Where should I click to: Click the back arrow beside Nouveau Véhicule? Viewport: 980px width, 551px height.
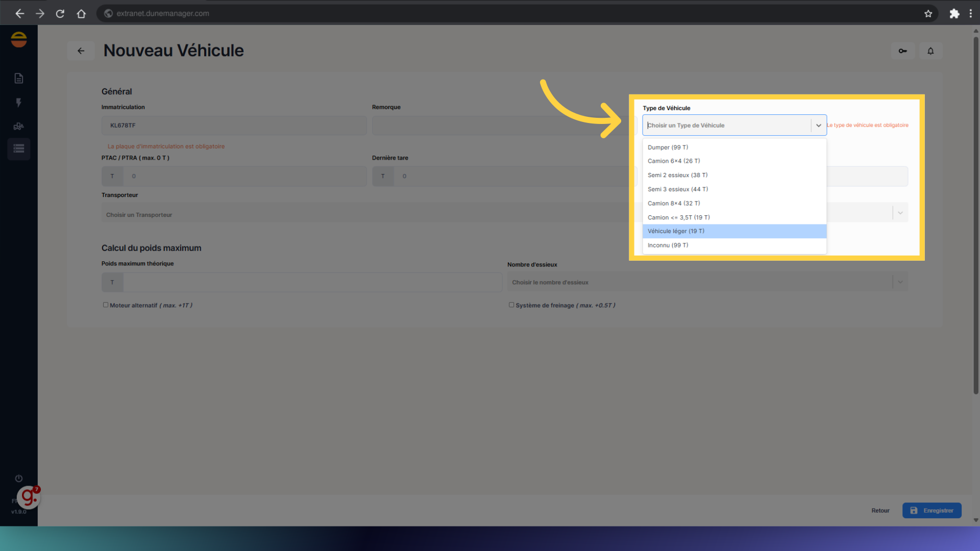81,51
